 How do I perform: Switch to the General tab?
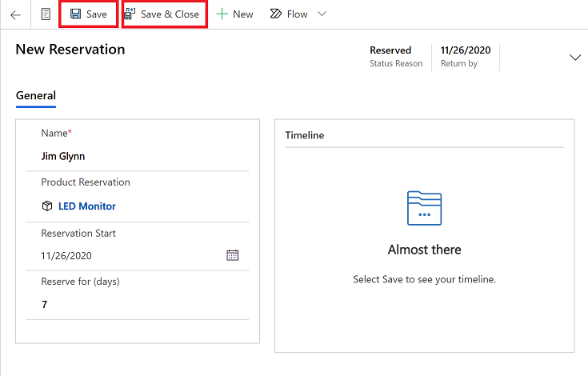tap(36, 95)
